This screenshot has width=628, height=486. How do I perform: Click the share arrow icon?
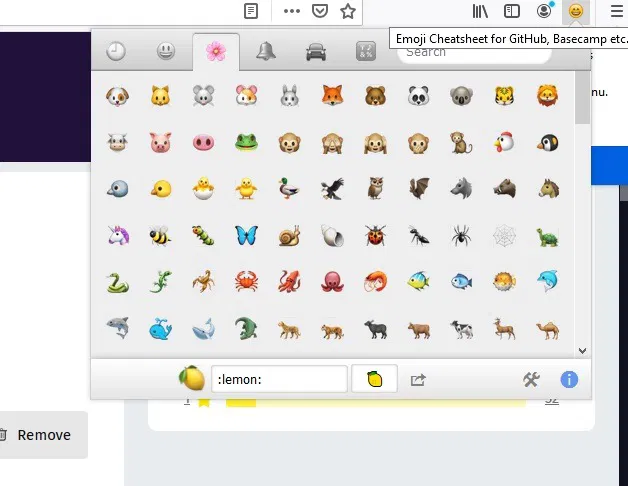418,380
